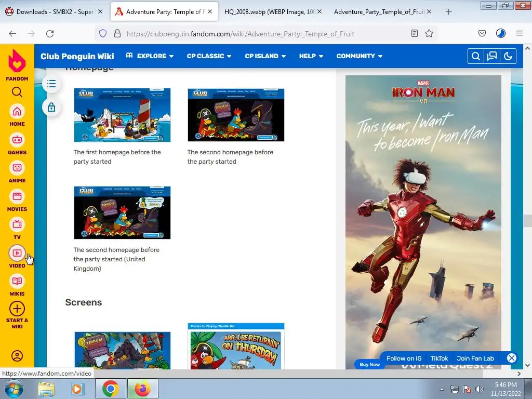Open Windows Start menu

[x=13, y=389]
